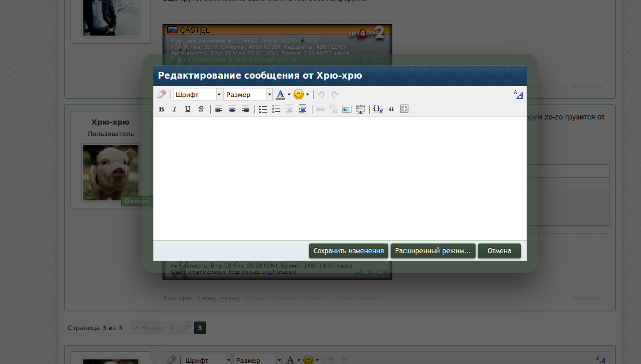Viewport: 641px width, 364px height.
Task: Align text to the left
Action: (x=219, y=109)
